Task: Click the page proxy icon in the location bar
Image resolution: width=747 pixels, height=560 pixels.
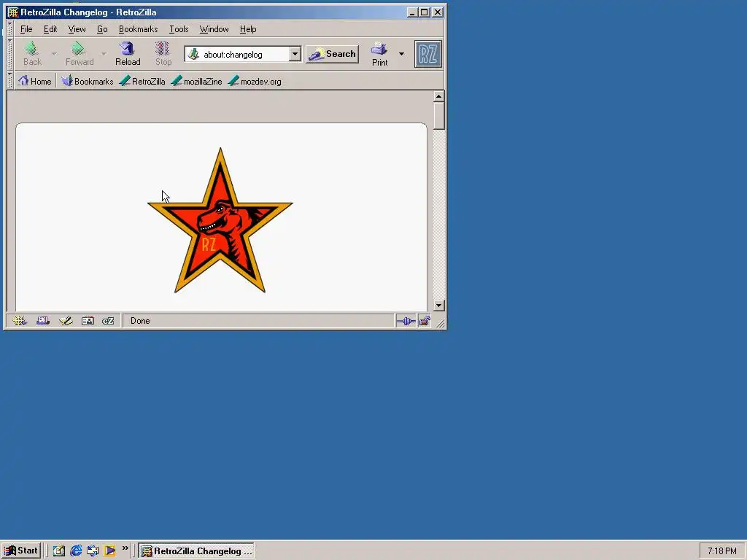Action: 193,54
